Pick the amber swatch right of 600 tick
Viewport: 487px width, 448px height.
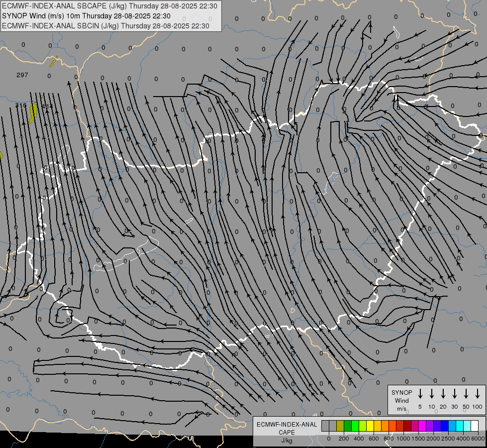[378, 426]
